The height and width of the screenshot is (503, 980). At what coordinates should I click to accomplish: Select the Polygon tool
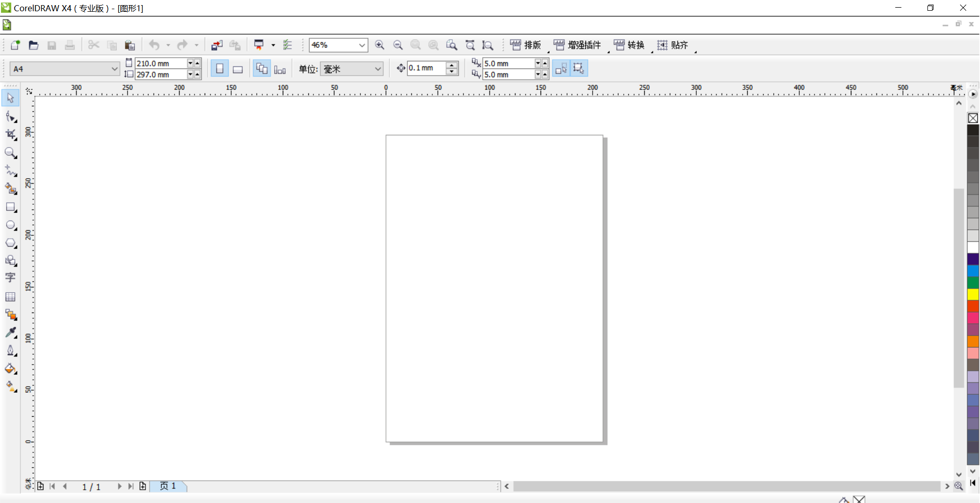tap(11, 243)
